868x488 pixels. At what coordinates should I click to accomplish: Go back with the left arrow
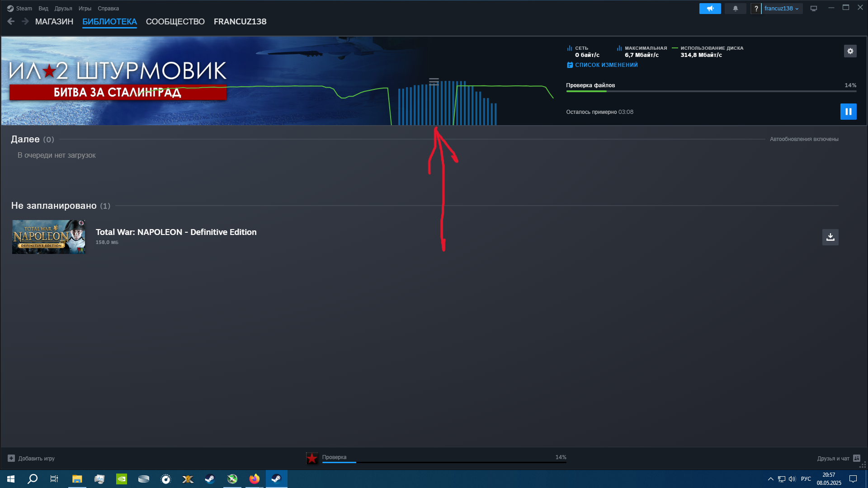coord(11,21)
